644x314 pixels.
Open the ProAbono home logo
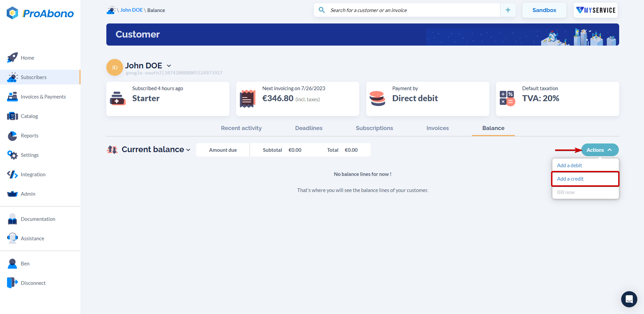point(40,13)
